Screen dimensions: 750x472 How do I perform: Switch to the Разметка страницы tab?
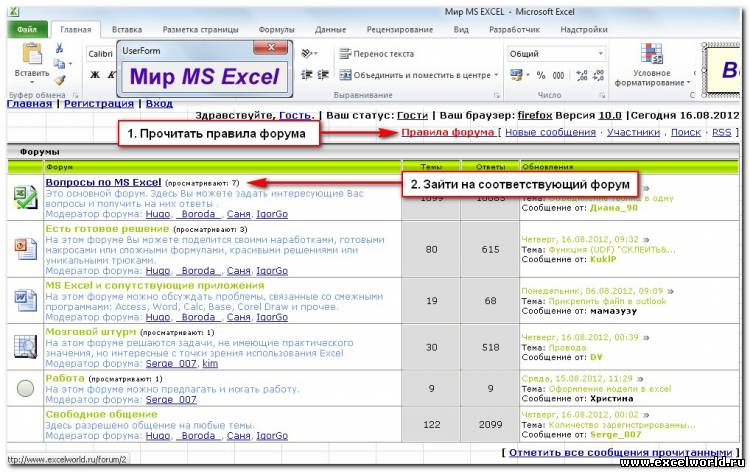pyautogui.click(x=200, y=29)
